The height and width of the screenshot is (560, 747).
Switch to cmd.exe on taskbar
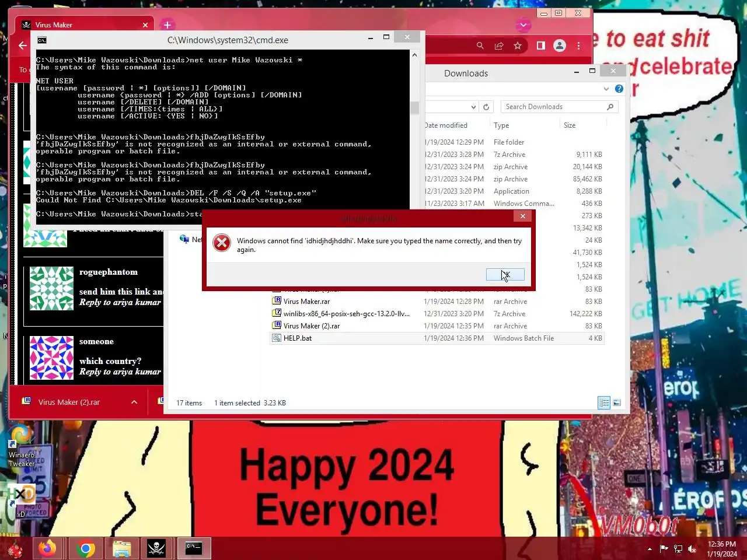pyautogui.click(x=193, y=549)
